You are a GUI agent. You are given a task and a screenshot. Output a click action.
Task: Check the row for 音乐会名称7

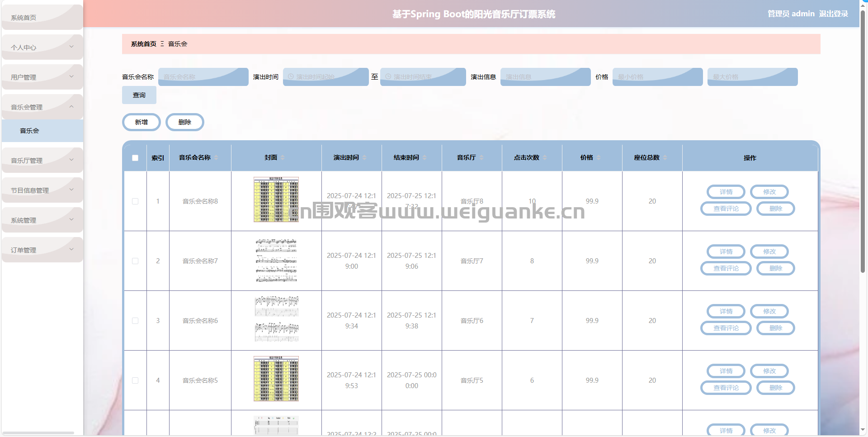coord(135,261)
